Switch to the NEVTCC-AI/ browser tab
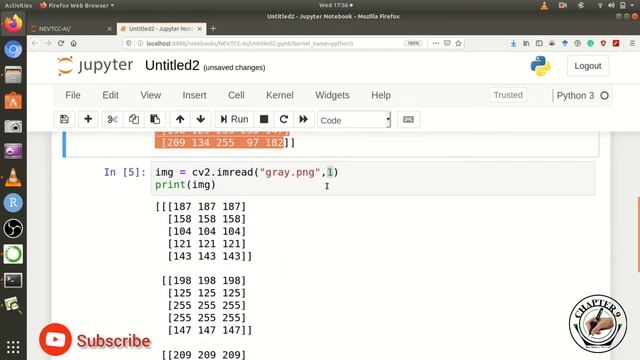This screenshot has height=360, width=640. point(71,29)
